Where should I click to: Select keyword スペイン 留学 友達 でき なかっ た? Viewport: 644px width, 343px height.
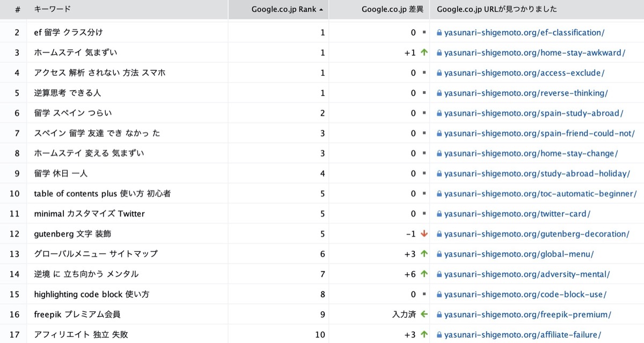click(97, 133)
